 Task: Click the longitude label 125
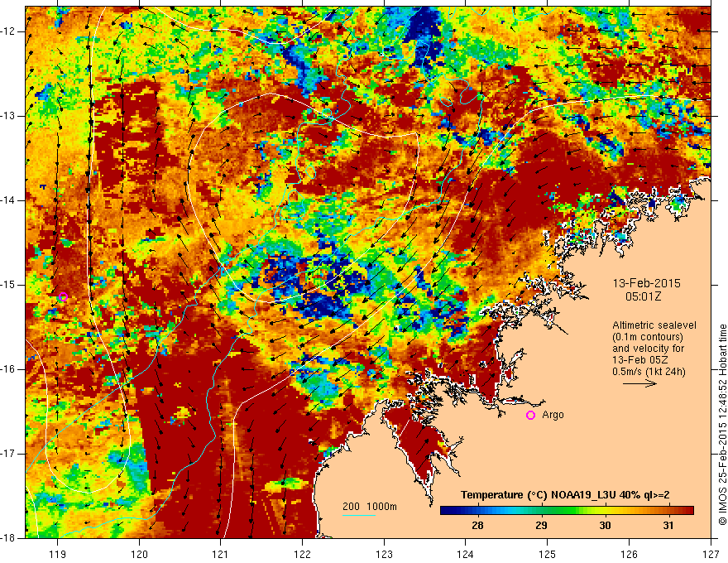pos(548,554)
